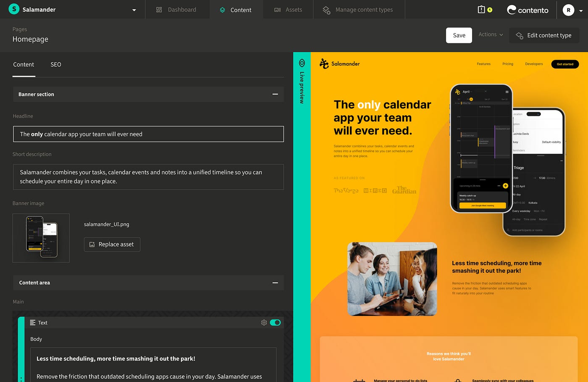Open the Actions dropdown
The image size is (588, 382).
pyautogui.click(x=491, y=34)
